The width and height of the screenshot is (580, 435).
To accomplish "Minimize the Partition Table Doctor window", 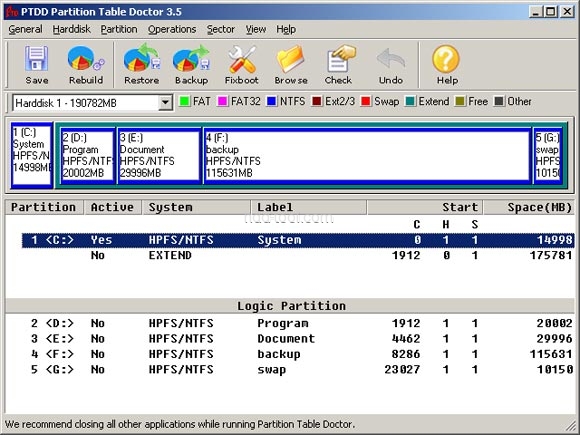I will [x=535, y=12].
